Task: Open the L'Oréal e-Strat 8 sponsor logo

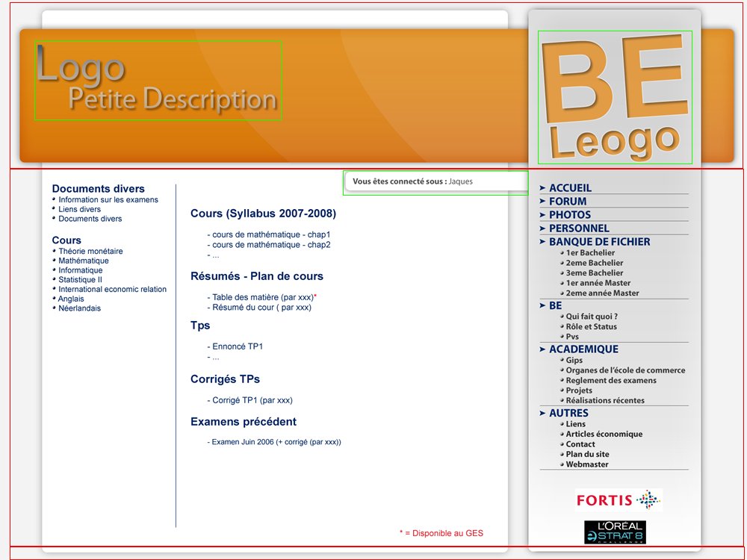Action: click(x=615, y=532)
